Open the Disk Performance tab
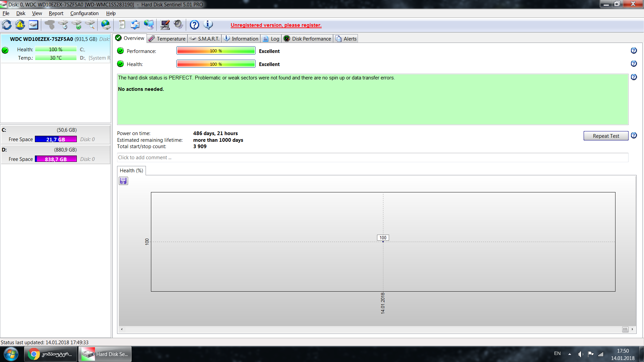The width and height of the screenshot is (644, 362). tap(308, 39)
